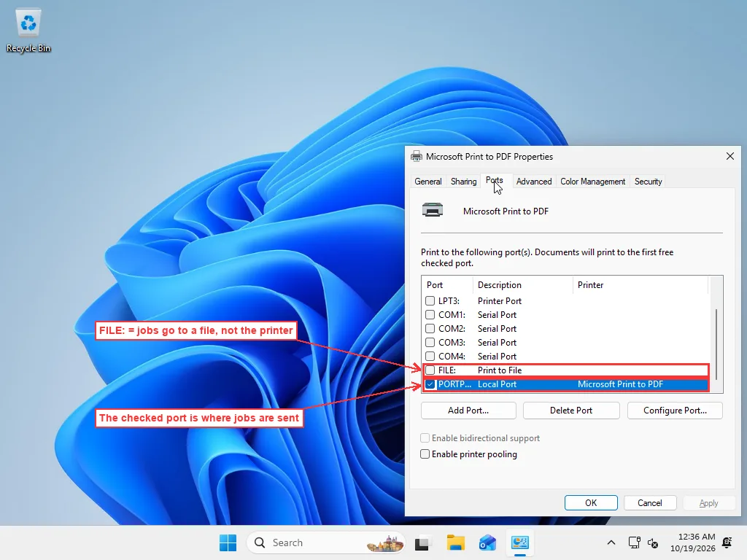Close the Microsoft Print to PDF Properties dialog

729,156
